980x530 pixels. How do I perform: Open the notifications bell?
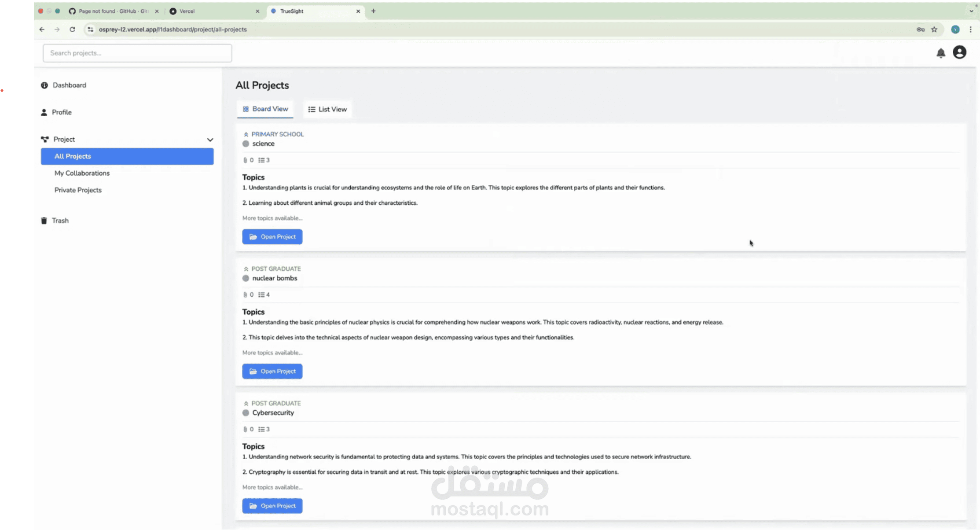pyautogui.click(x=941, y=53)
